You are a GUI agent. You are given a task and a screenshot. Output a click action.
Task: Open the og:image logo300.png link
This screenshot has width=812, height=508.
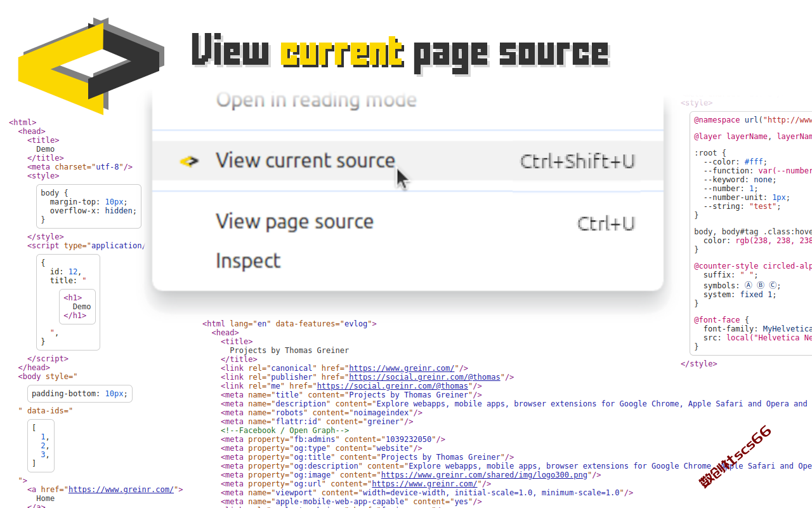click(484, 475)
